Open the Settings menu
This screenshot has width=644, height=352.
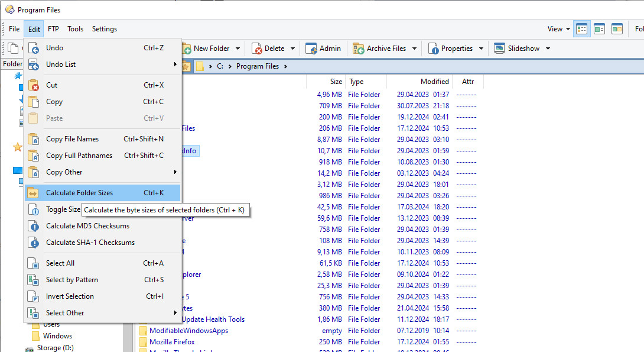tap(105, 29)
